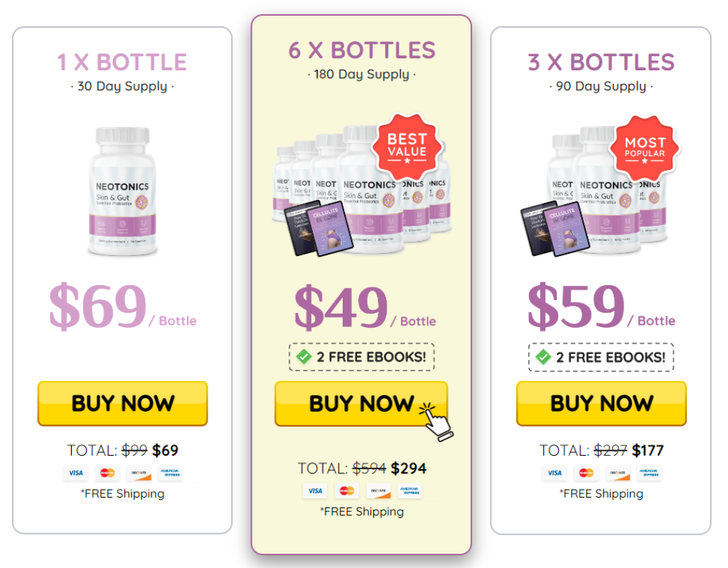
Task: Click green checkmark in 3 bottles ebooks box
Action: tap(543, 357)
